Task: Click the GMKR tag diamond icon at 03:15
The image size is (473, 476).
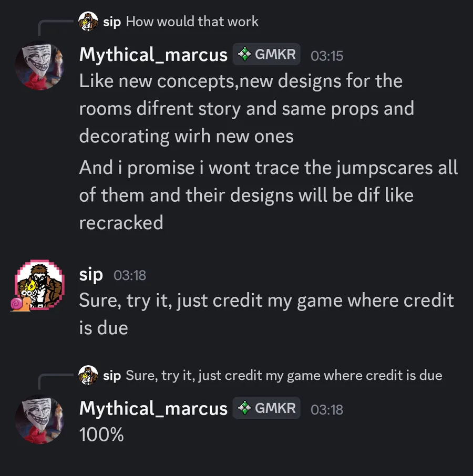Action: click(244, 55)
